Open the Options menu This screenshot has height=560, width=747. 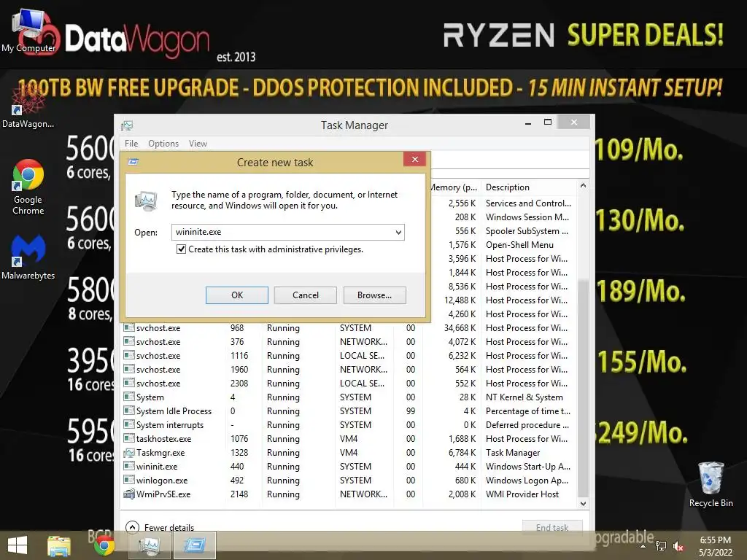click(x=163, y=144)
